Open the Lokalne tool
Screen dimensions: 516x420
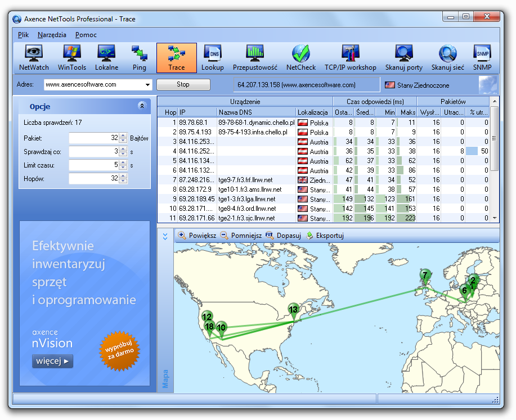106,58
